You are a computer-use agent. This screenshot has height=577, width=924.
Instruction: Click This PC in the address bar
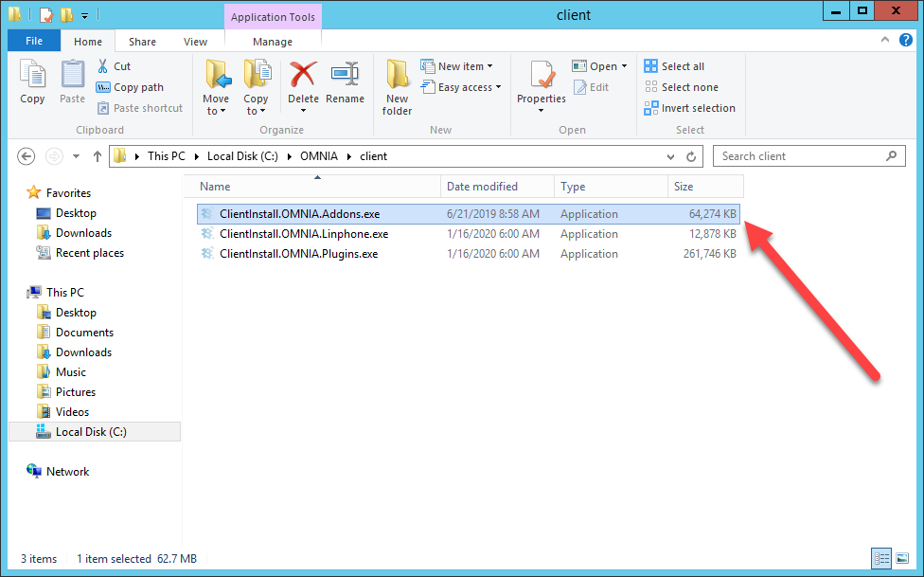coord(167,156)
